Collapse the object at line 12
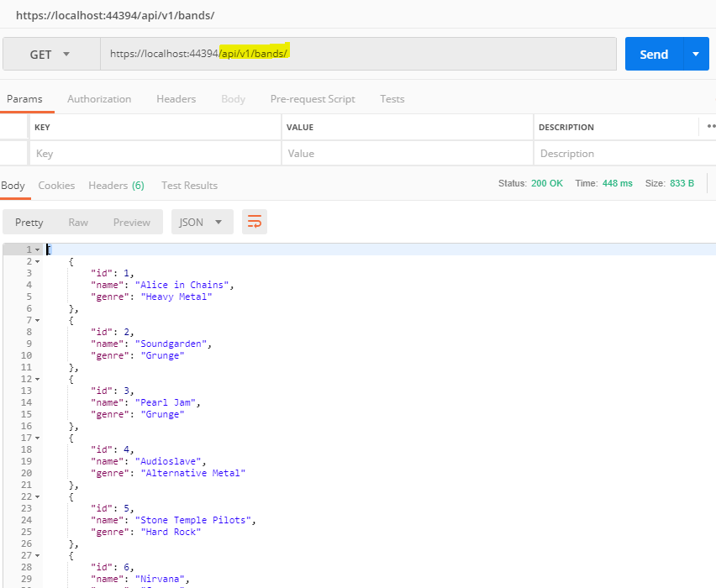The image size is (716, 588). coord(38,380)
